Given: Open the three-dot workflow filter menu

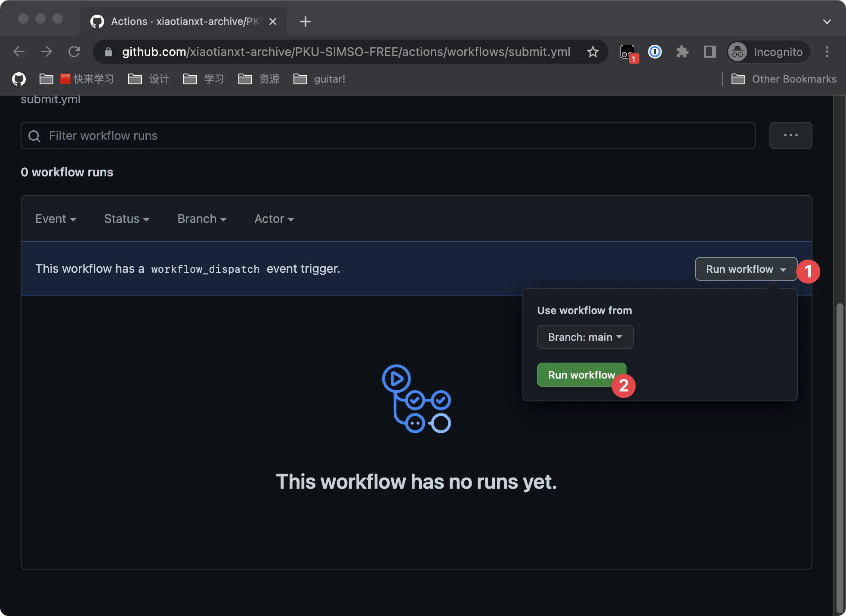Looking at the screenshot, I should click(791, 135).
